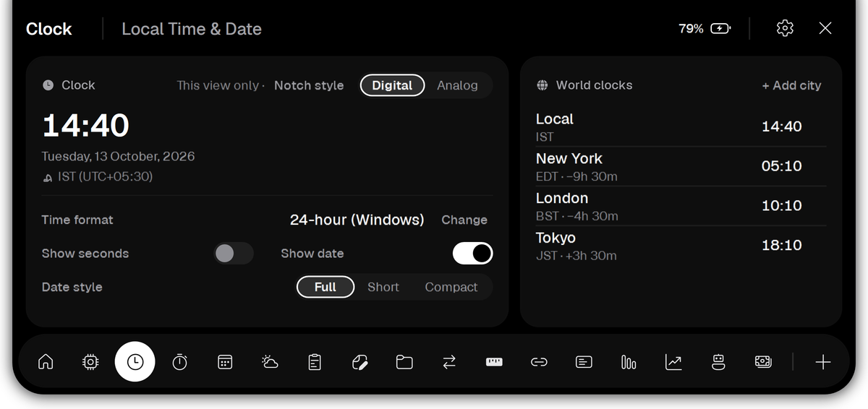Screen dimensions: 868x409
Task: Click the globe icon beside World clocks
Action: click(542, 85)
